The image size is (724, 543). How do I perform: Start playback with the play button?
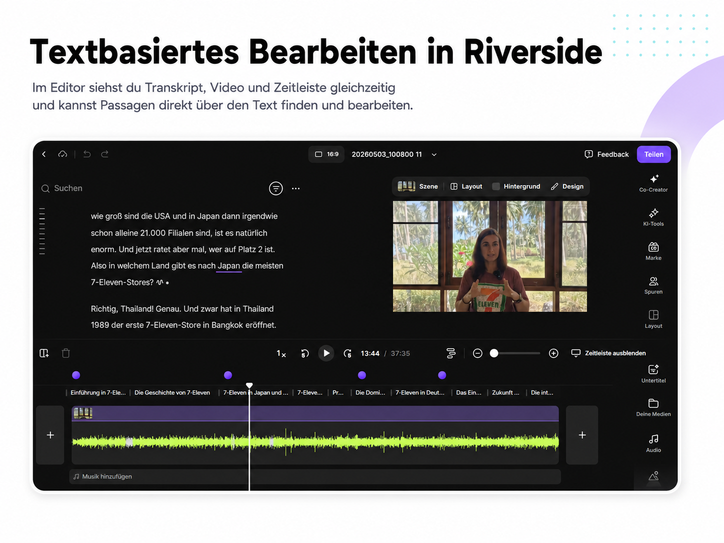pos(326,353)
